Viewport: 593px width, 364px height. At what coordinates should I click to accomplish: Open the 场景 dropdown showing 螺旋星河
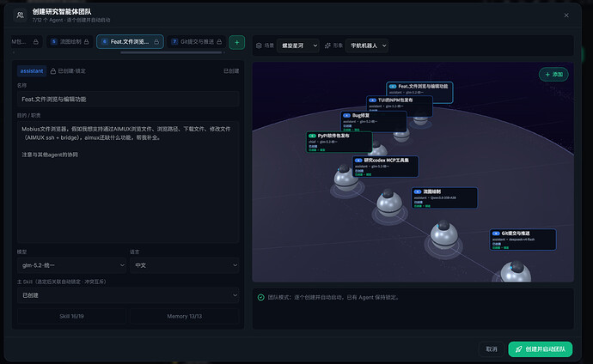coord(298,45)
